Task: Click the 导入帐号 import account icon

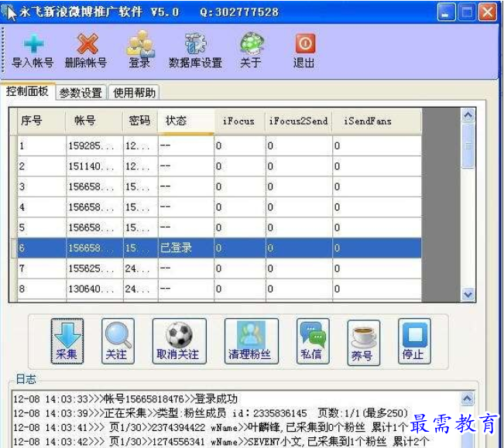Action: [33, 51]
